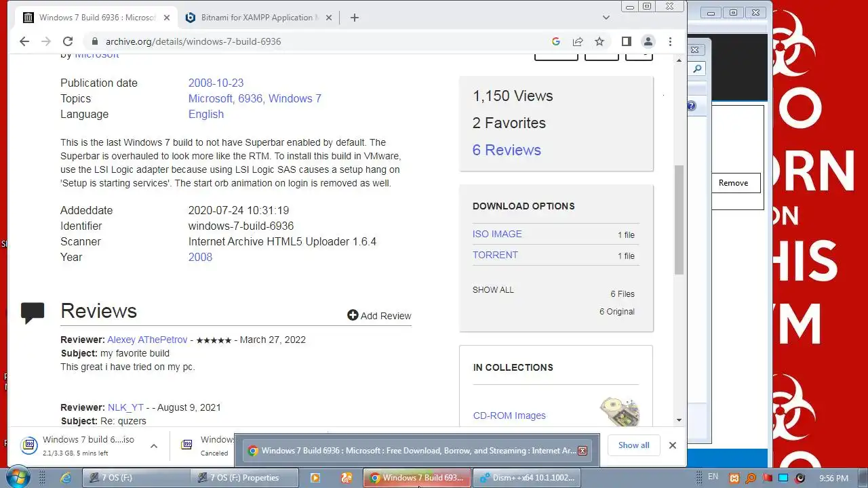
Task: Click Add Review
Action: pos(379,315)
